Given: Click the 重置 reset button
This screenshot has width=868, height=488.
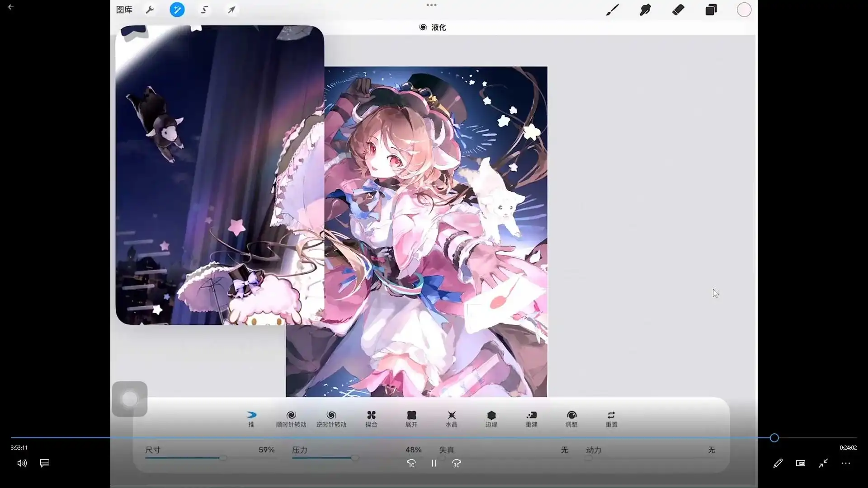Looking at the screenshot, I should pyautogui.click(x=611, y=419).
